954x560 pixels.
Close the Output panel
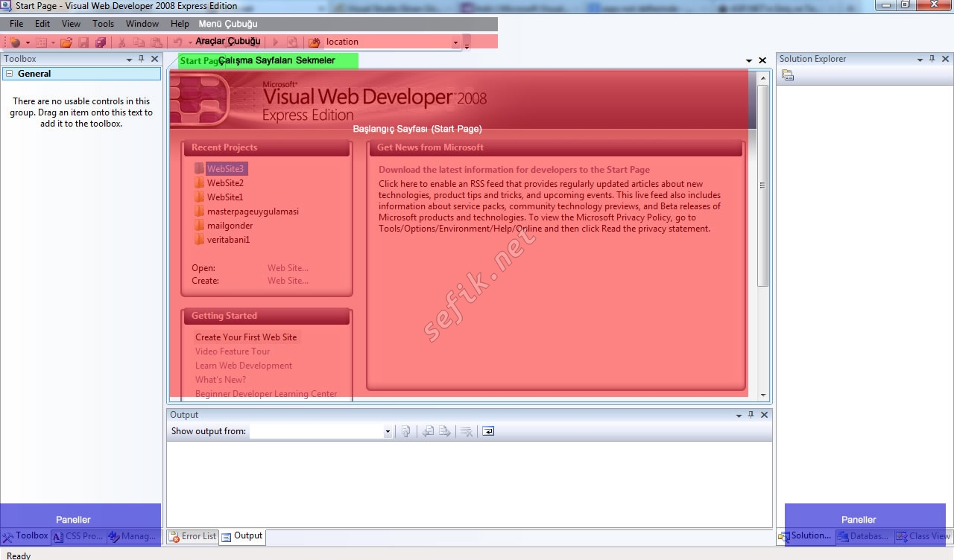pos(764,415)
